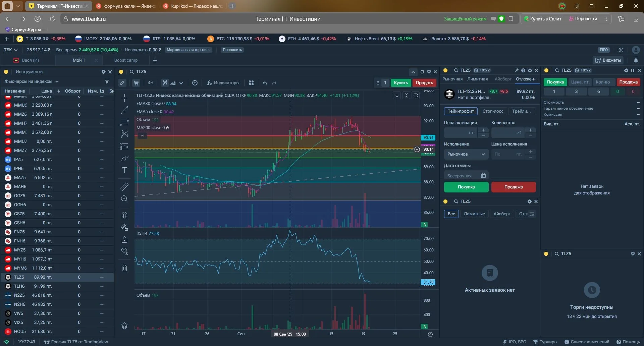Screen dimensions: 644x346
Task: Add a new ticker to the top bar
Action: [x=7, y=39]
